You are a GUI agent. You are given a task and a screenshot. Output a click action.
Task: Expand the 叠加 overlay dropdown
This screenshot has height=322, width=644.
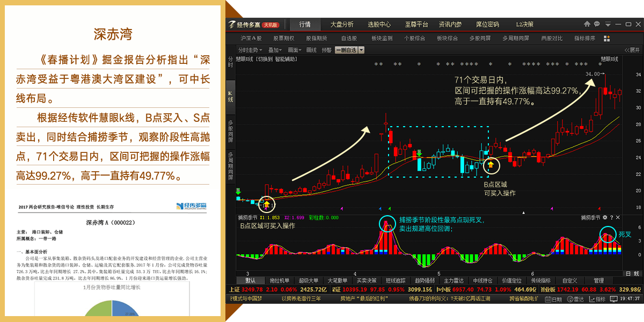pos(275,50)
